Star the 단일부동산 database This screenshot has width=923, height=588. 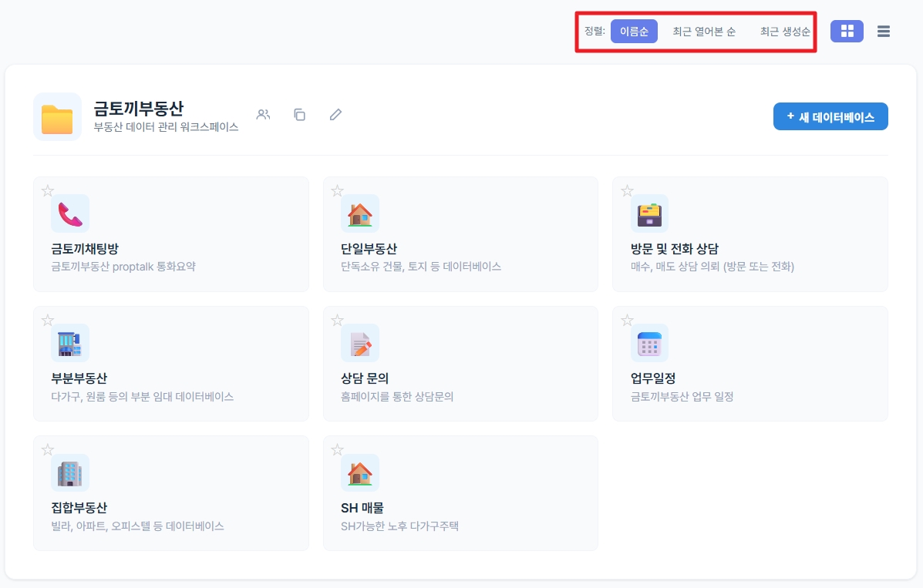(x=337, y=190)
